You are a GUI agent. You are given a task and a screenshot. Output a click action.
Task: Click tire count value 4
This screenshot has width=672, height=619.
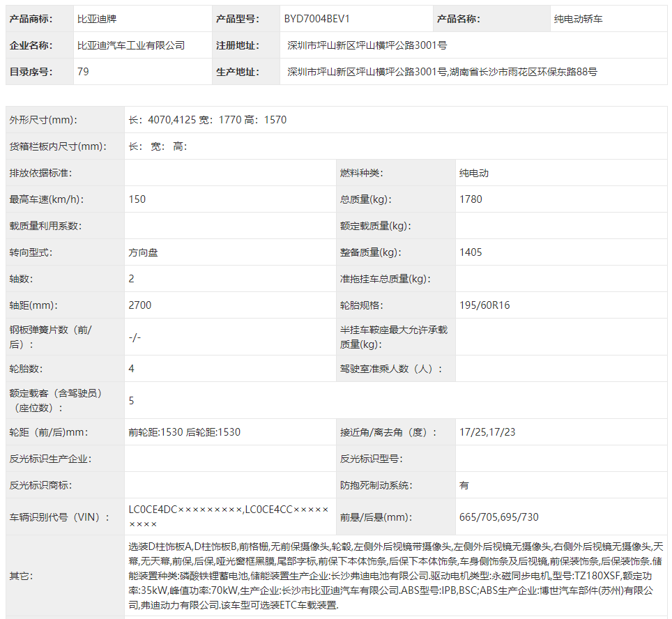[132, 369]
